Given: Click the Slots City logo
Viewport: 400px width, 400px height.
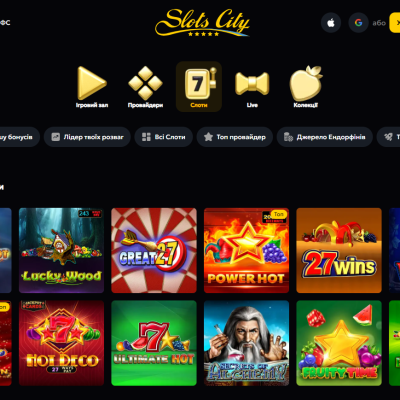Looking at the screenshot, I should 202,23.
